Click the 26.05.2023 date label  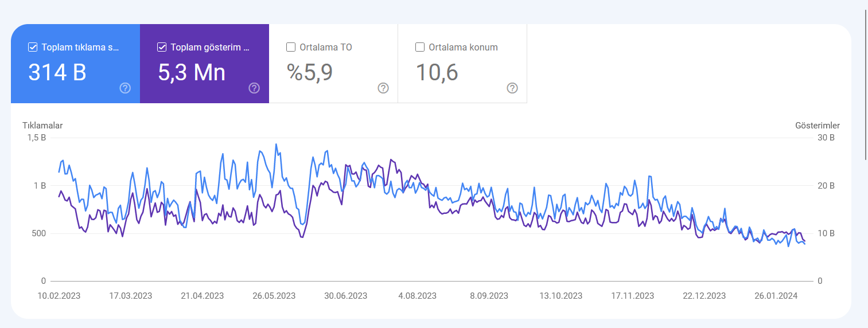[x=274, y=296]
